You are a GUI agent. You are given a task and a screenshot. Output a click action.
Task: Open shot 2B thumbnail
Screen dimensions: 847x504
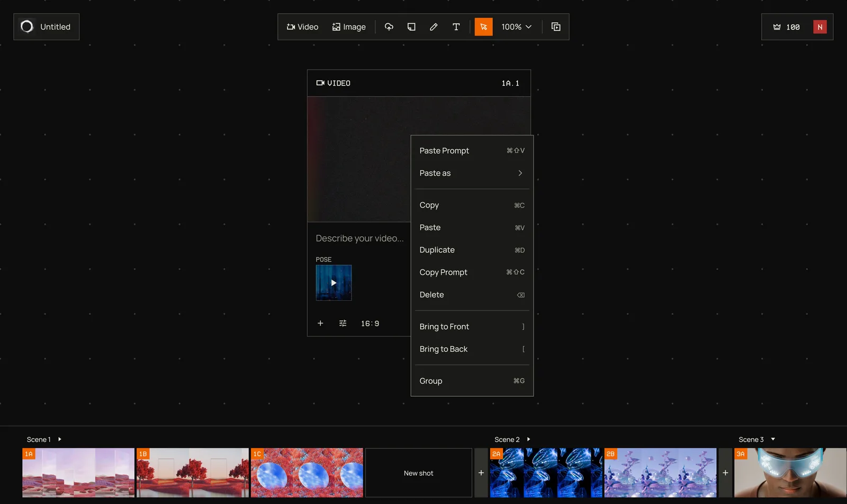pos(661,473)
